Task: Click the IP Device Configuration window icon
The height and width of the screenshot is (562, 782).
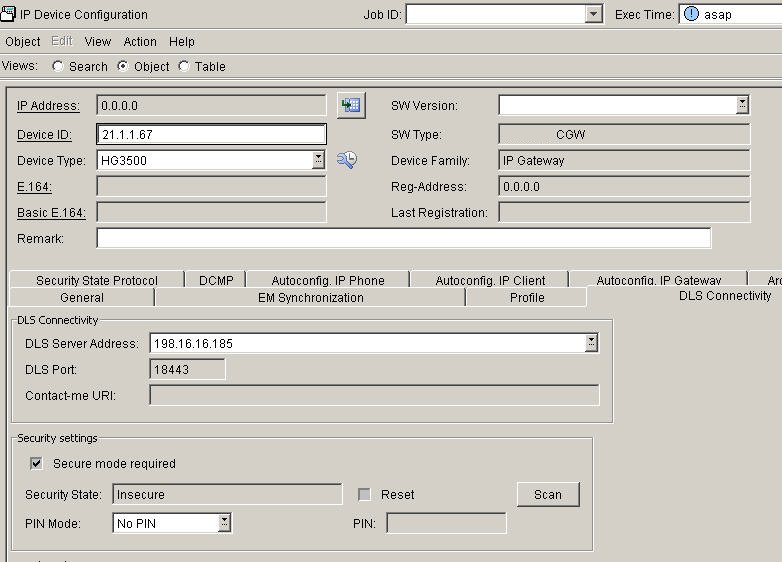Action: click(x=8, y=13)
